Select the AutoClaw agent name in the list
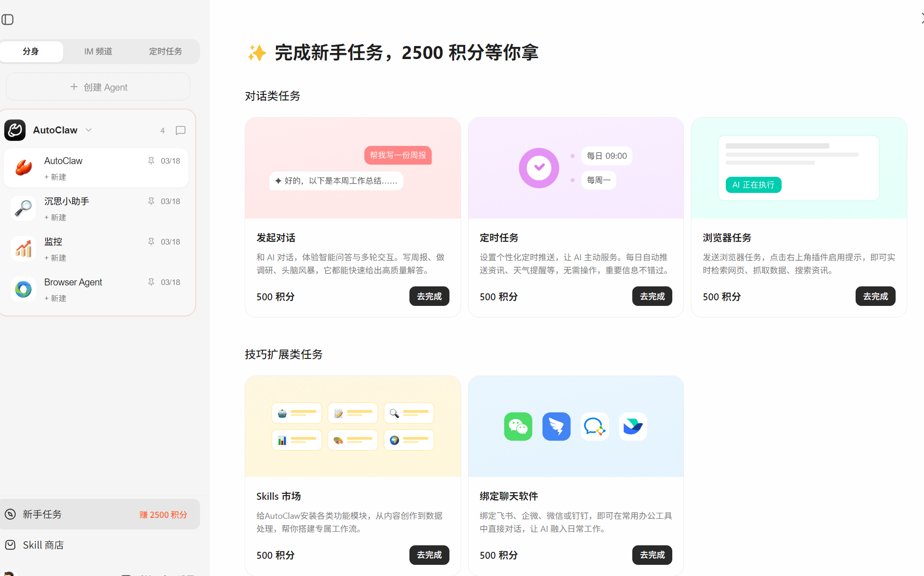Viewport: 924px width, 576px height. click(x=63, y=161)
